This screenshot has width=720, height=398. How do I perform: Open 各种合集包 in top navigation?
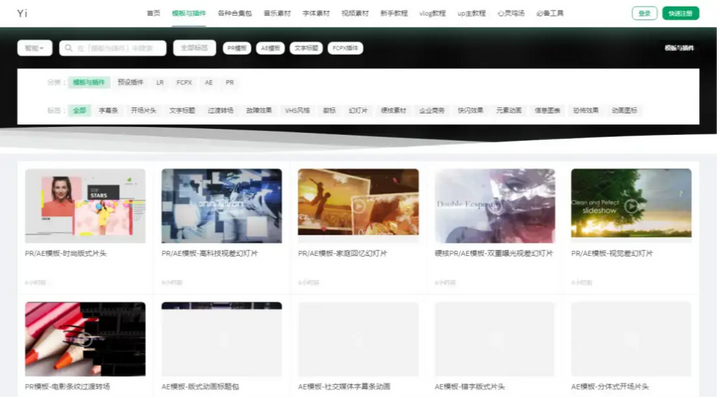tap(235, 13)
